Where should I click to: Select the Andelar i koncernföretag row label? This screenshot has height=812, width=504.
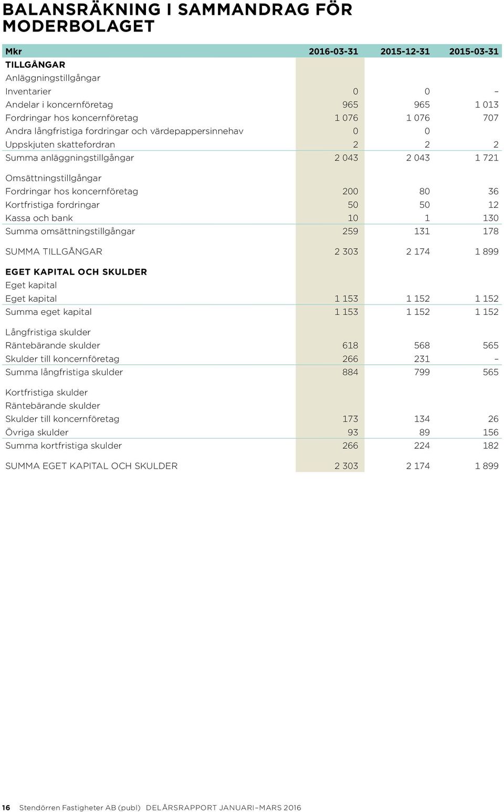click(x=59, y=104)
